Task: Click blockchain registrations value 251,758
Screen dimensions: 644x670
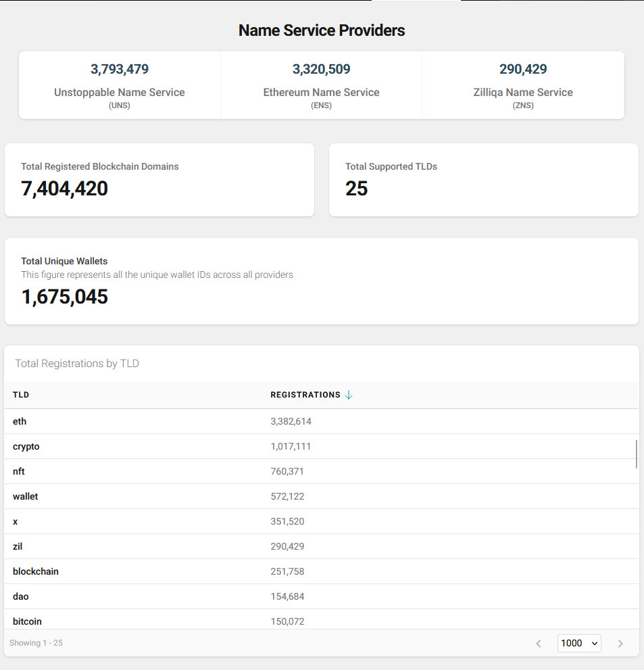Action: point(287,571)
